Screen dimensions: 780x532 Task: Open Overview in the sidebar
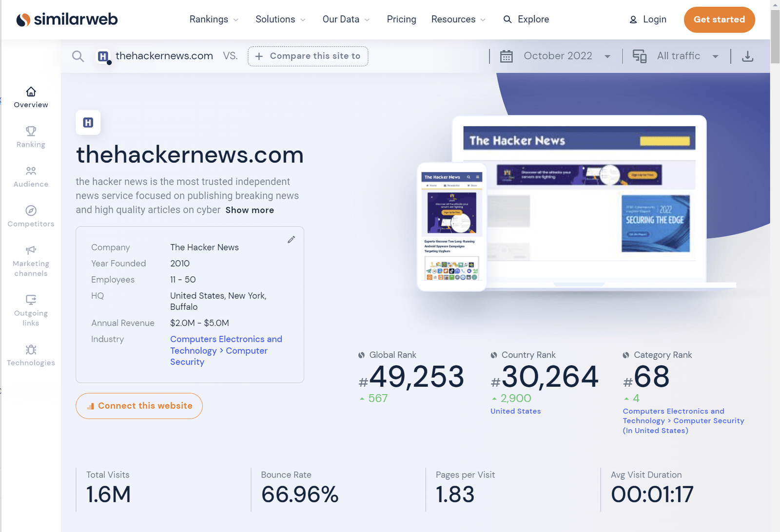point(31,97)
